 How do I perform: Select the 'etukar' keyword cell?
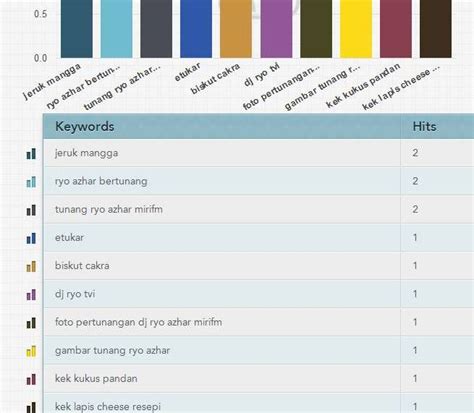[x=222, y=238]
